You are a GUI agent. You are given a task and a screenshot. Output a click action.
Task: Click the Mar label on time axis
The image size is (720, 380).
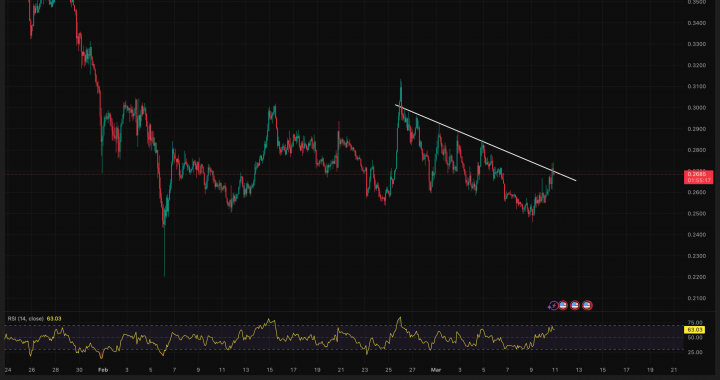(436, 369)
